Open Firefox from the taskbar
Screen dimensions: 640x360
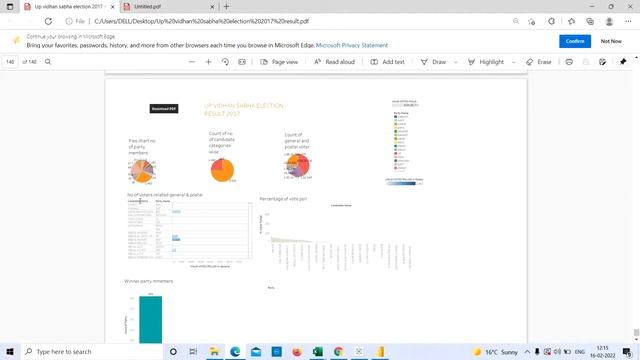tap(297, 351)
